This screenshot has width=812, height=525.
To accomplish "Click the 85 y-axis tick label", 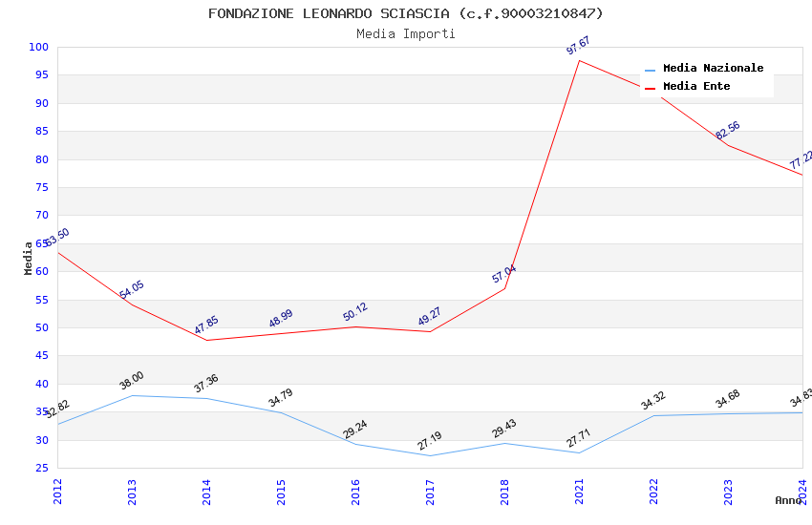I will pyautogui.click(x=42, y=132).
